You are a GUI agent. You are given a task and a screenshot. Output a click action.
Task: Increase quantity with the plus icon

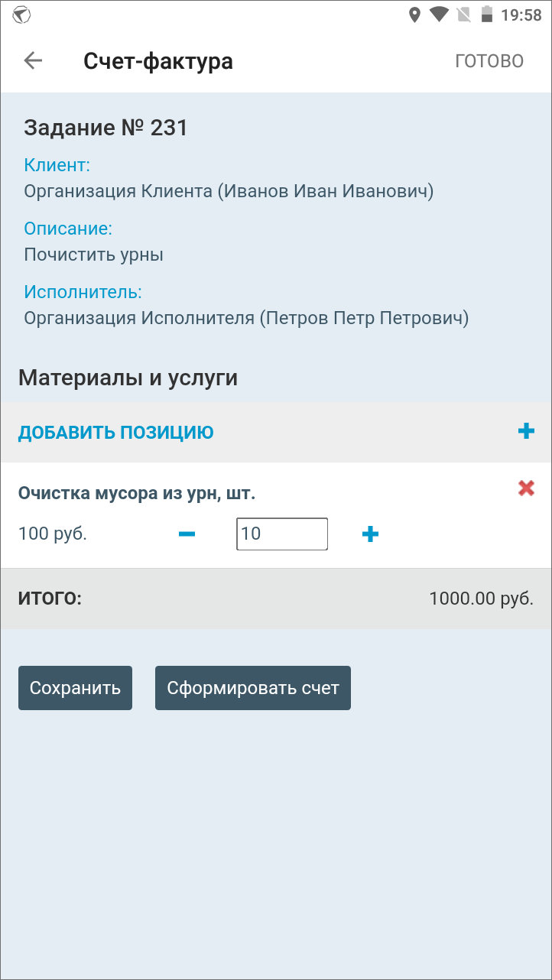coord(370,534)
